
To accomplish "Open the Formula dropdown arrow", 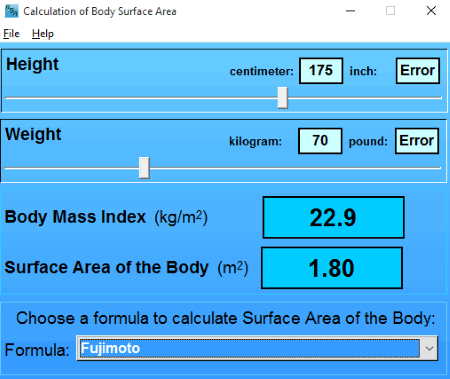I will tap(429, 348).
